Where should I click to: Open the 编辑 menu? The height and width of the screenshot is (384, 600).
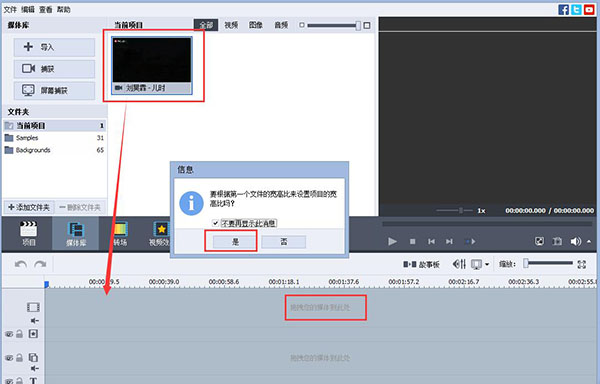click(28, 10)
